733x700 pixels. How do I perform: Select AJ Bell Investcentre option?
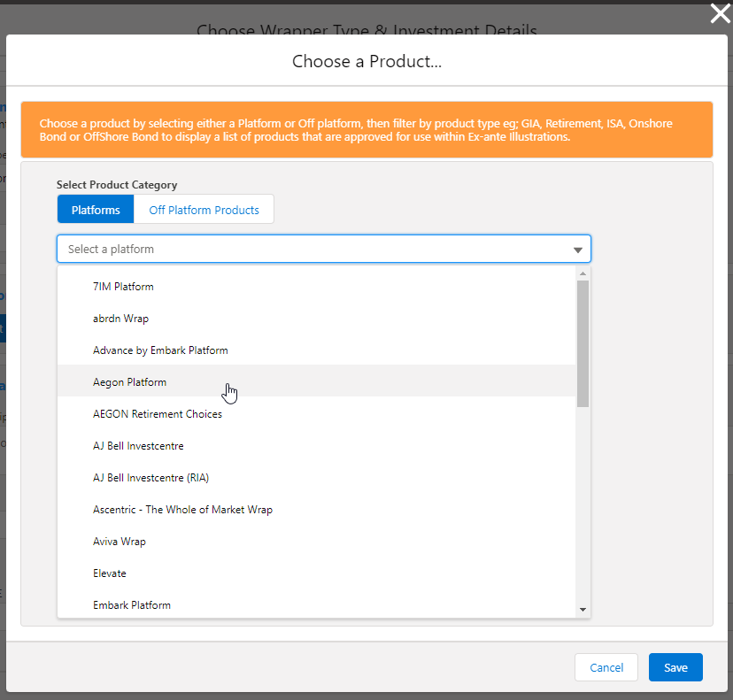[138, 446]
